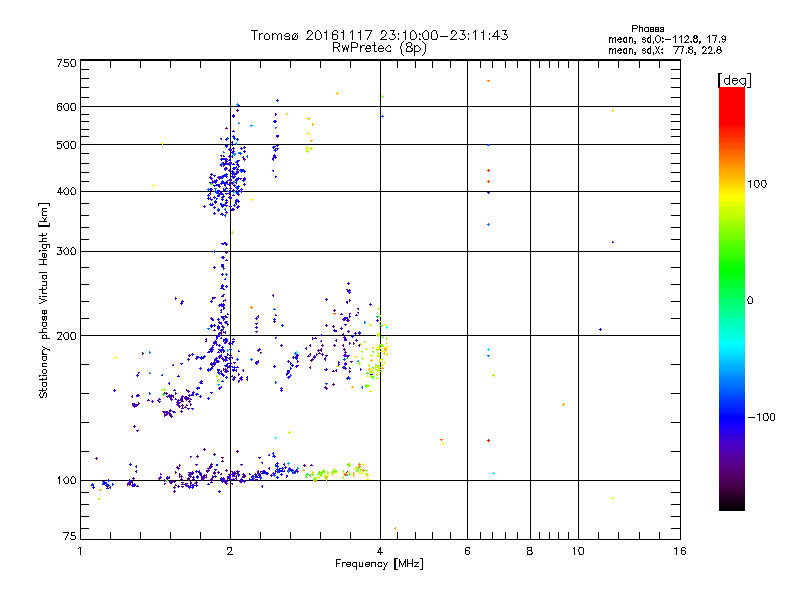The height and width of the screenshot is (600, 800).
Task: Click the x-axis '6' tick label
Action: coord(467,551)
